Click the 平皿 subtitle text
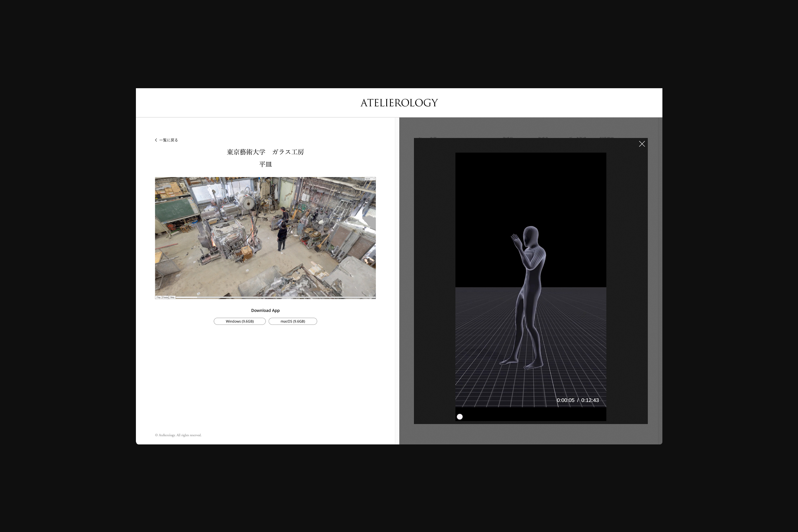This screenshot has width=798, height=532. [x=265, y=164]
